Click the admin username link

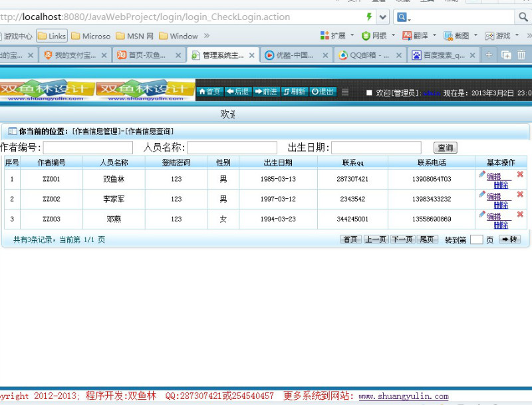(432, 93)
